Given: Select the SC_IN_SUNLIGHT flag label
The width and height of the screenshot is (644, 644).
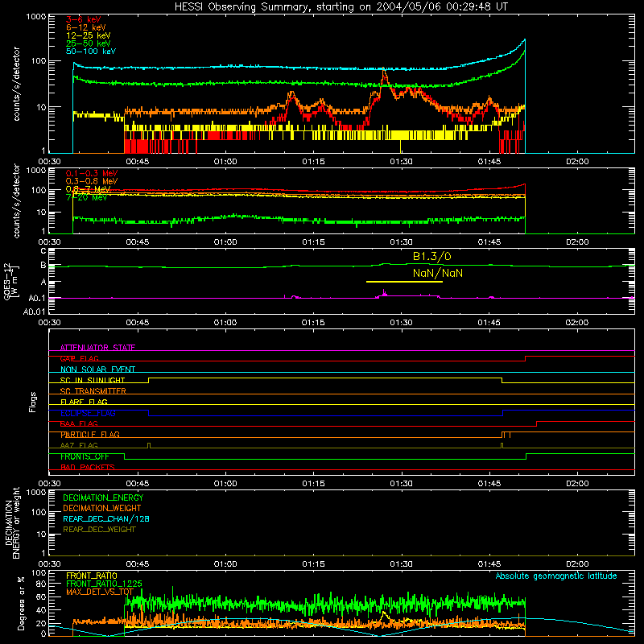Looking at the screenshot, I should (93, 380).
